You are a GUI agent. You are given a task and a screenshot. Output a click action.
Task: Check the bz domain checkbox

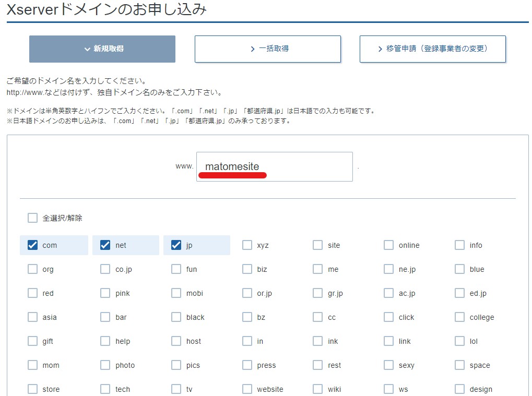pyautogui.click(x=247, y=317)
